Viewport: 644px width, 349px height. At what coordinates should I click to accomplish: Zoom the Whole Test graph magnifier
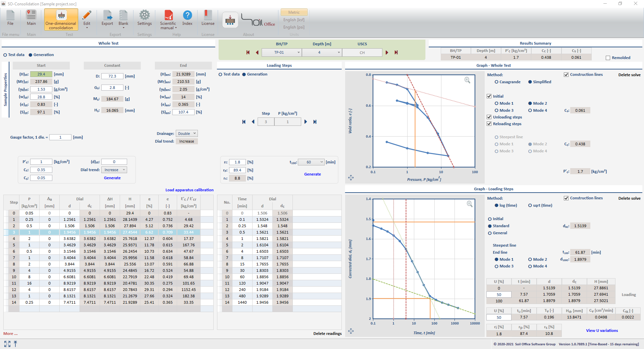tap(467, 80)
